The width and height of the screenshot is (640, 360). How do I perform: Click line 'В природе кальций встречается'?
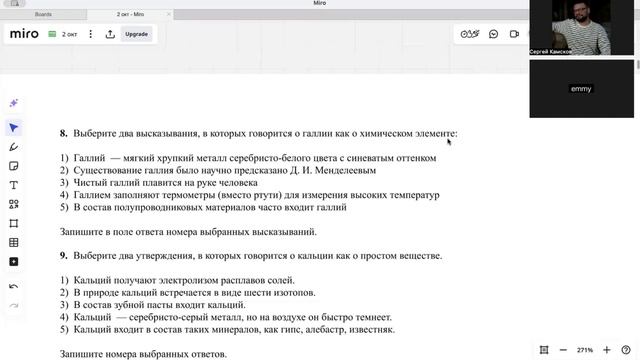coord(188,293)
